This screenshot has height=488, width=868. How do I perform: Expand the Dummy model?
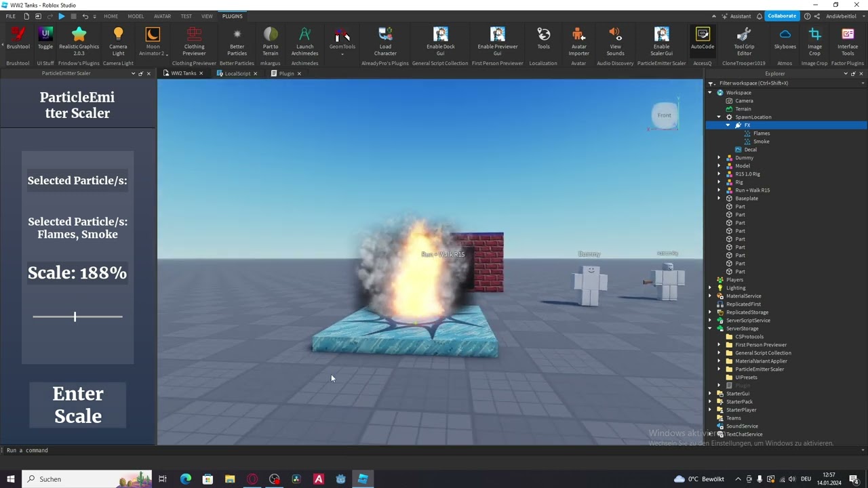[x=719, y=158]
